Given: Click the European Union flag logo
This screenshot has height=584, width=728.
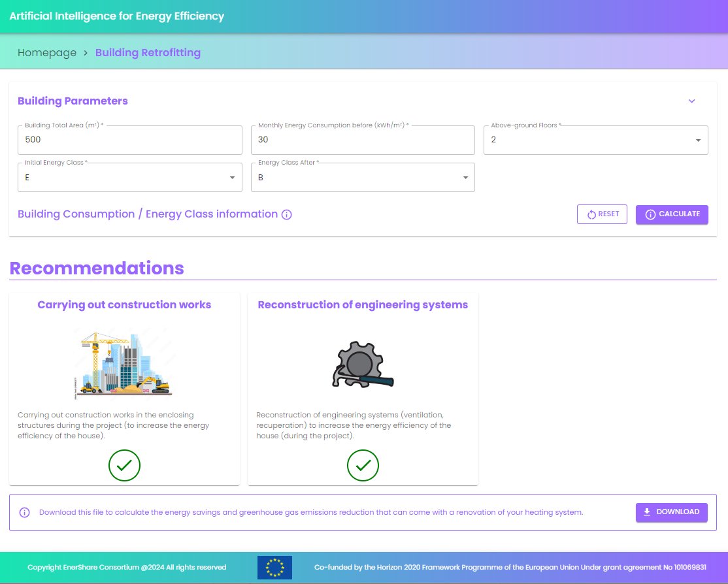Looking at the screenshot, I should (x=275, y=567).
